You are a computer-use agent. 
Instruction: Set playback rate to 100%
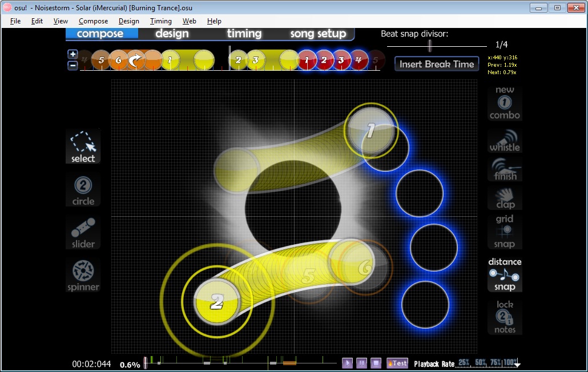pyautogui.click(x=510, y=362)
